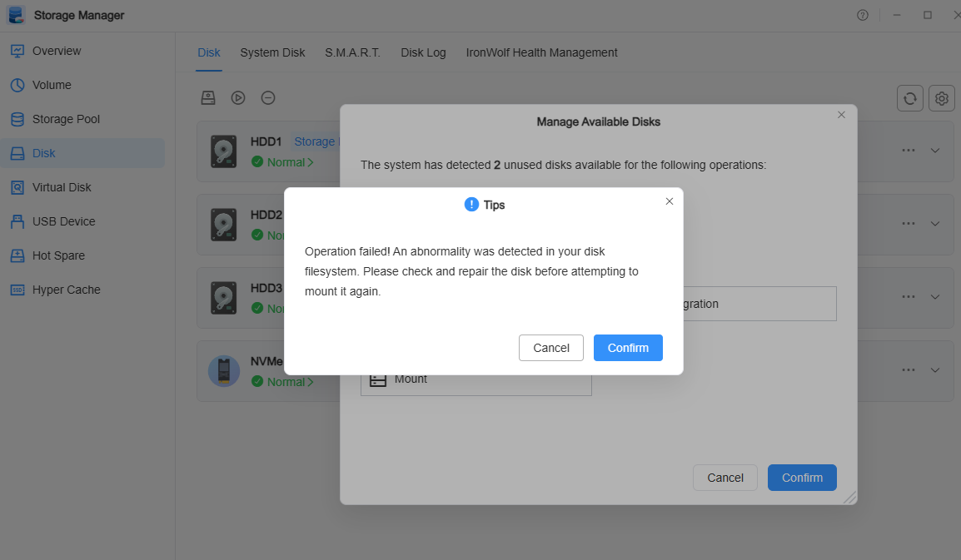Screen dimensions: 961x560
Task: Click the Storage Pool database icon
Action: click(17, 119)
